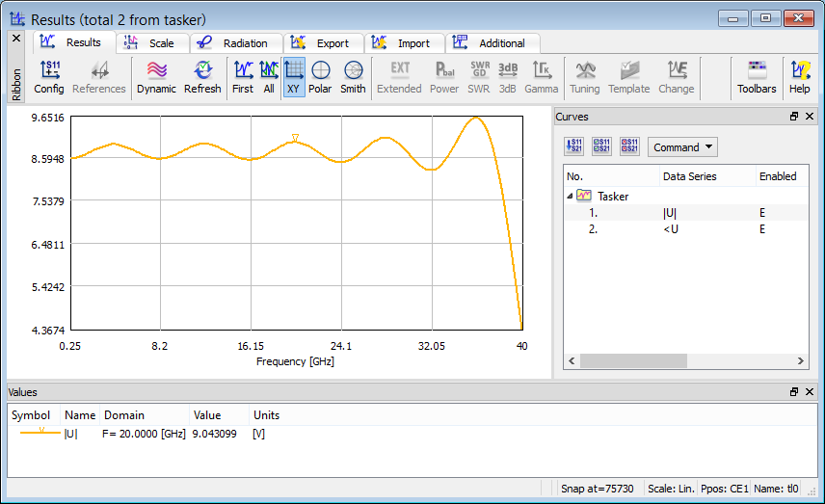
Task: Open the Toolbars icon
Action: click(x=757, y=76)
